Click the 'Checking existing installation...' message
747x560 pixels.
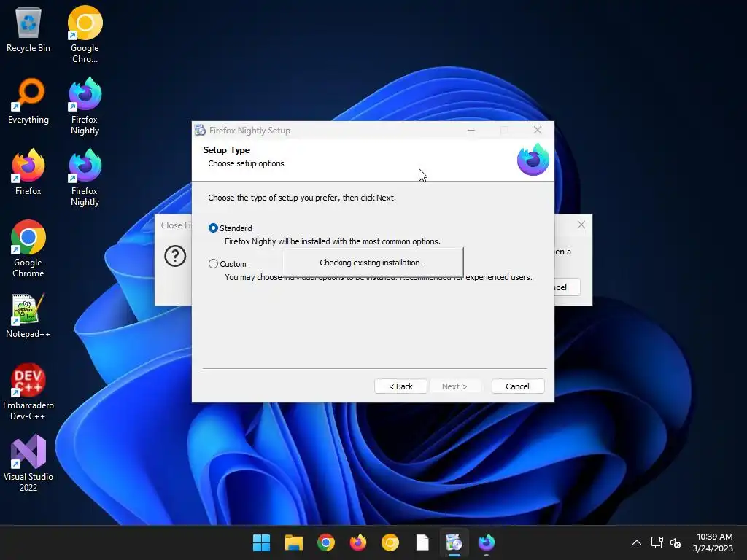(x=373, y=262)
